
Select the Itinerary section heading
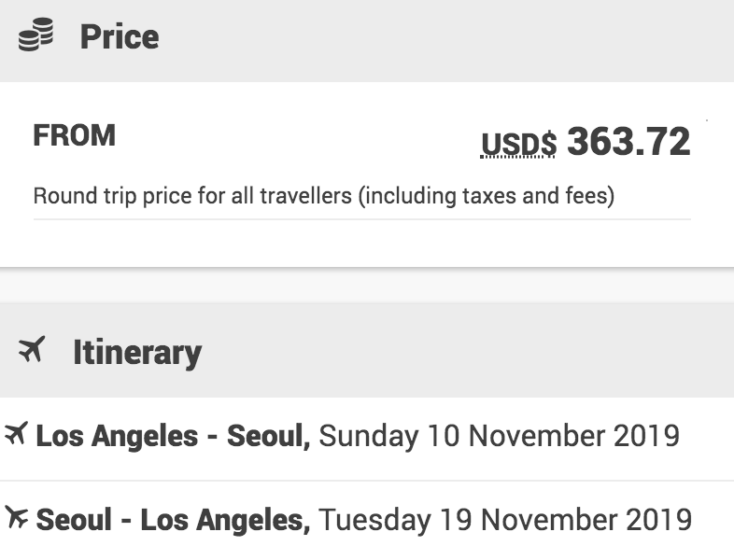[136, 352]
